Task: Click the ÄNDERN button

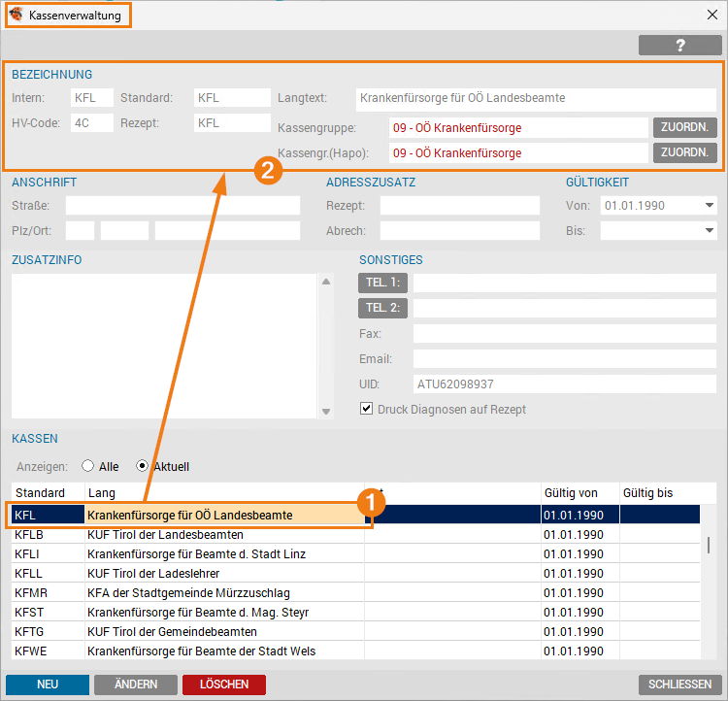Action: (136, 684)
